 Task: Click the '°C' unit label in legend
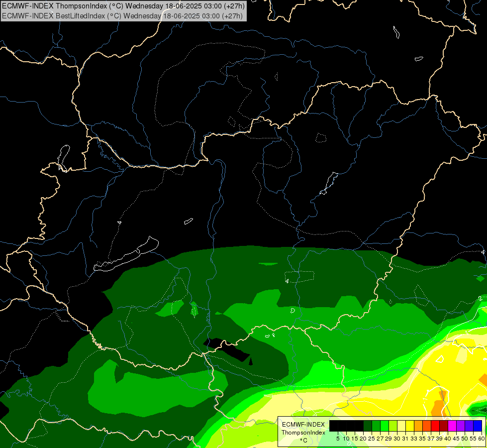(303, 441)
